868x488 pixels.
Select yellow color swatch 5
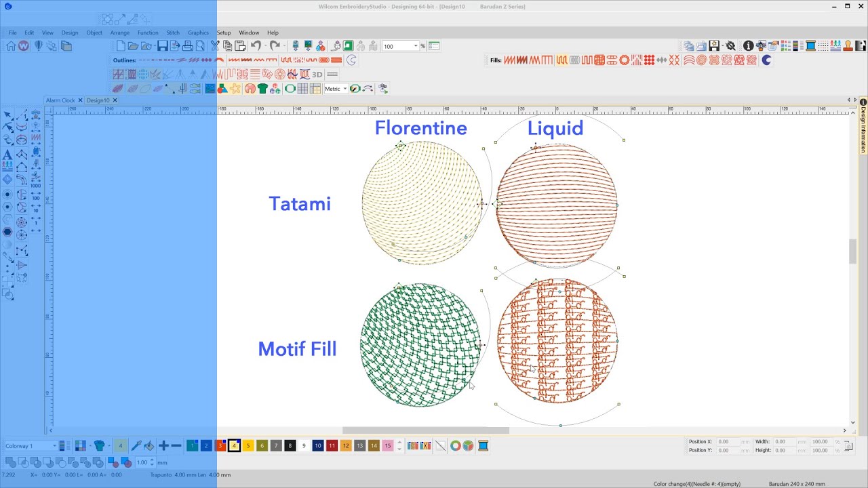coord(248,445)
